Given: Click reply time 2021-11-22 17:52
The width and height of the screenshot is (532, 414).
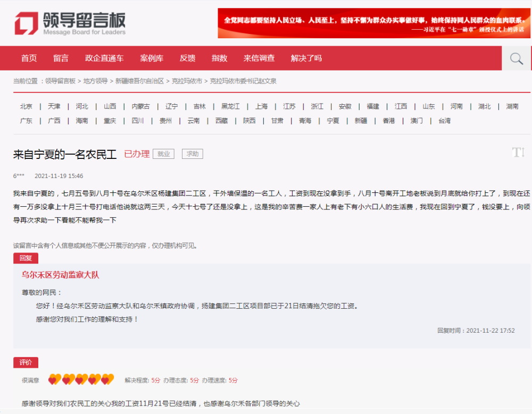Looking at the screenshot, I should coord(491,331).
